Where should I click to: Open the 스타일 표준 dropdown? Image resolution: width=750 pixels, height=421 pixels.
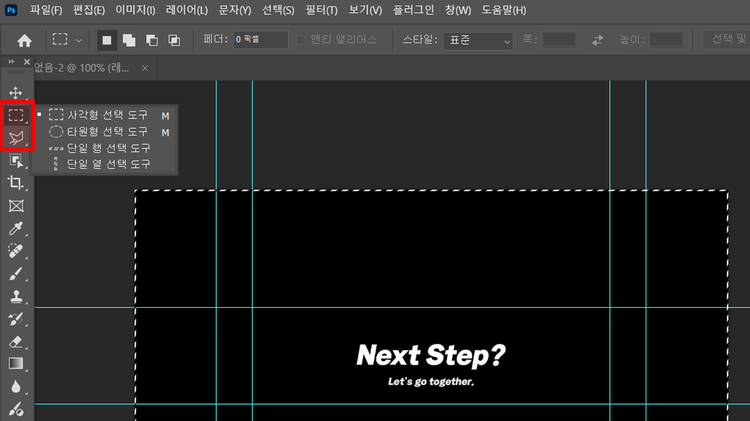pos(478,41)
